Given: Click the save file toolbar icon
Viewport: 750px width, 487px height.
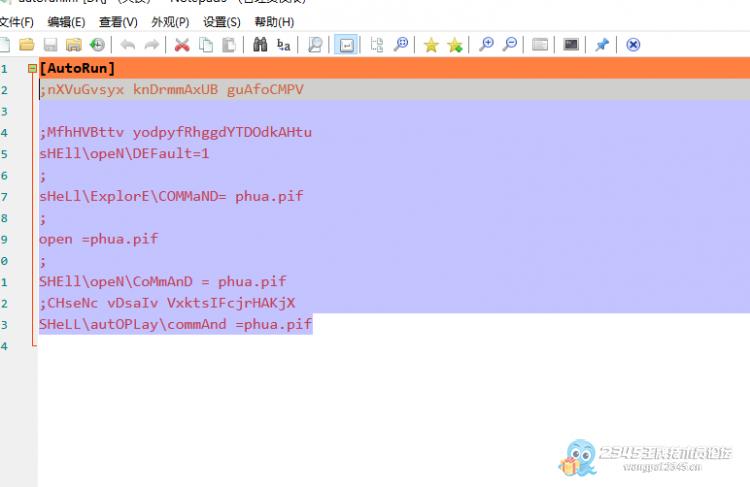Looking at the screenshot, I should (50, 45).
